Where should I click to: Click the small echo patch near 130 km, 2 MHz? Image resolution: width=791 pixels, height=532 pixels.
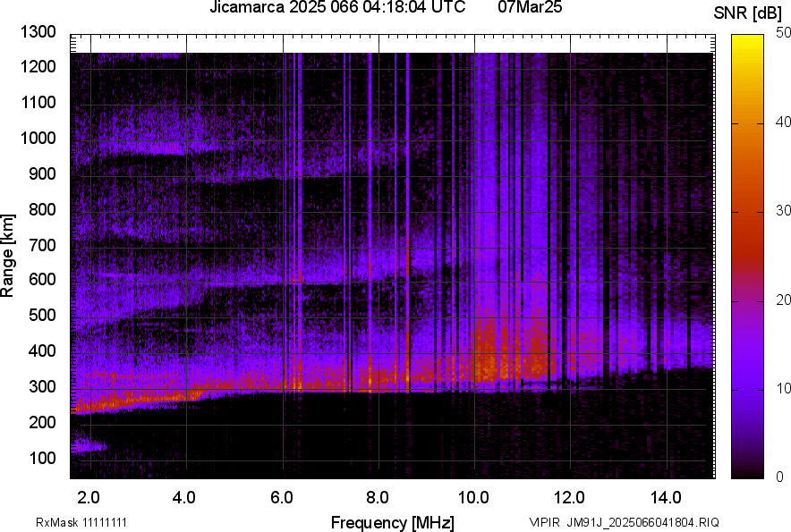click(87, 444)
